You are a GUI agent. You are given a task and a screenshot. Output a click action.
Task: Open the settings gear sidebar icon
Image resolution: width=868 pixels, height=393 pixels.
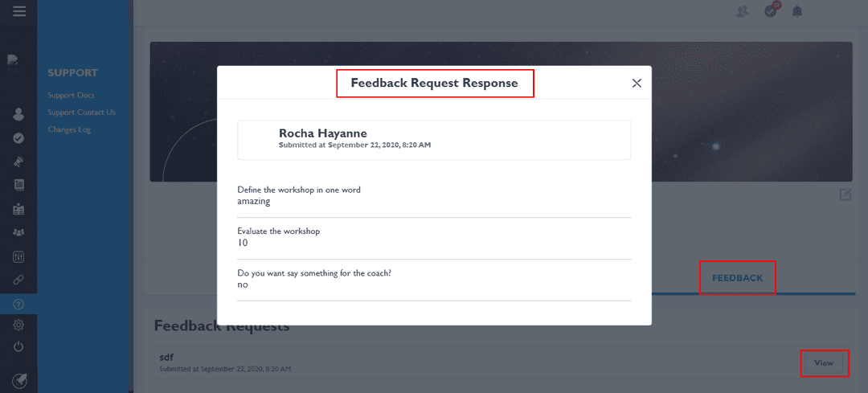pyautogui.click(x=18, y=325)
